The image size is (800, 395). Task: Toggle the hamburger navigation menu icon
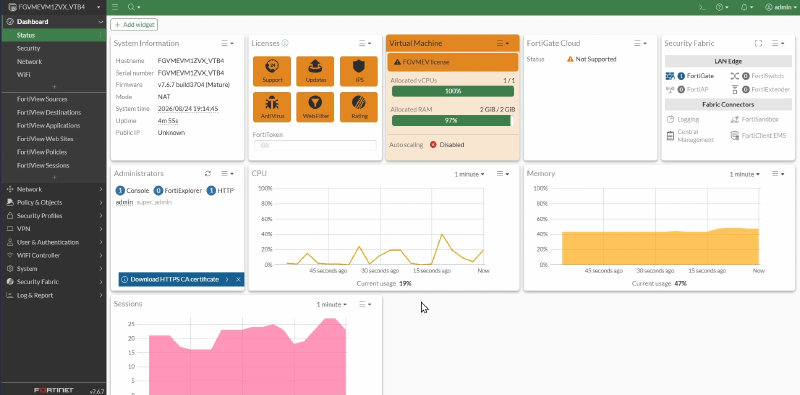[115, 7]
